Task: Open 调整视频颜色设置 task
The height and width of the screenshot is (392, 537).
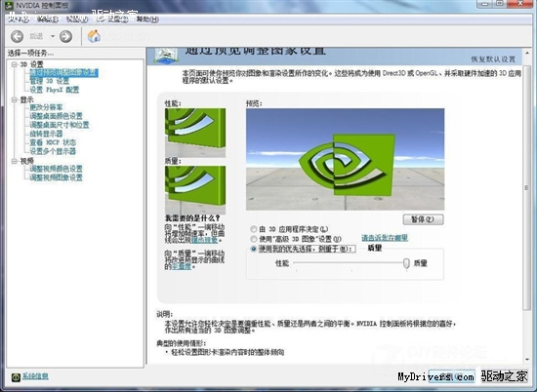Action: click(x=56, y=169)
